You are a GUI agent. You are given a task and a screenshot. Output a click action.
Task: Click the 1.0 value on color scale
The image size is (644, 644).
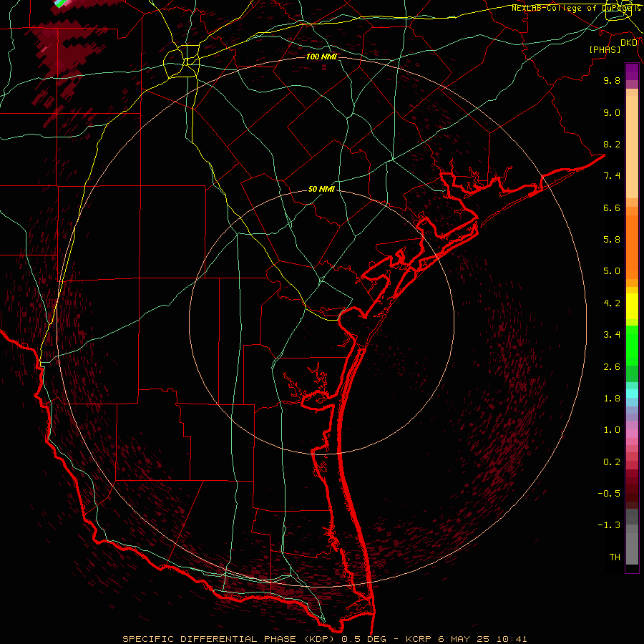coord(612,430)
